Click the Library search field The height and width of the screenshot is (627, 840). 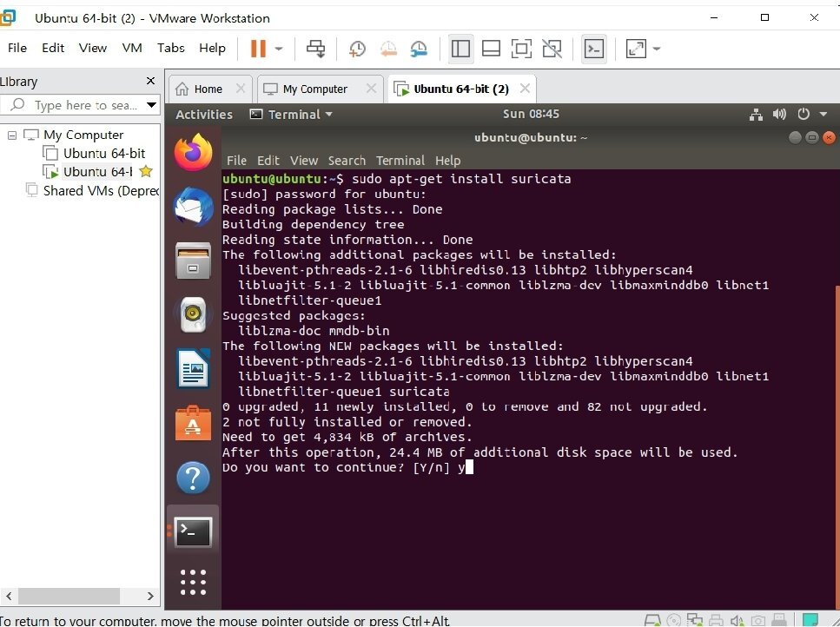click(x=77, y=105)
